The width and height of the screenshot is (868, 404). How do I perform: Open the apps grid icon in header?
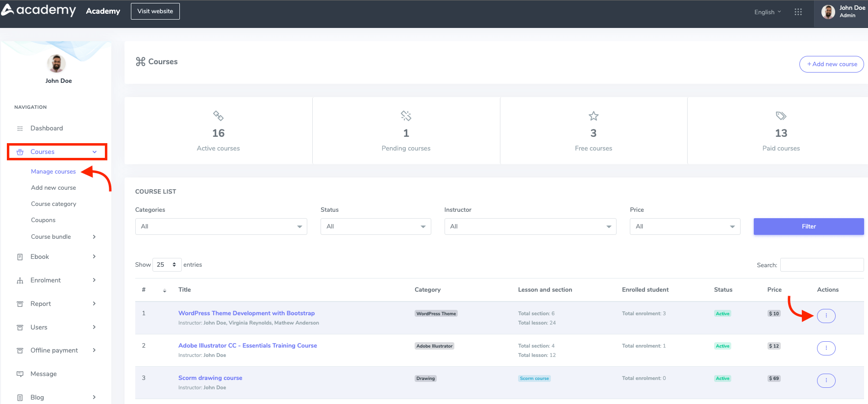(x=798, y=12)
